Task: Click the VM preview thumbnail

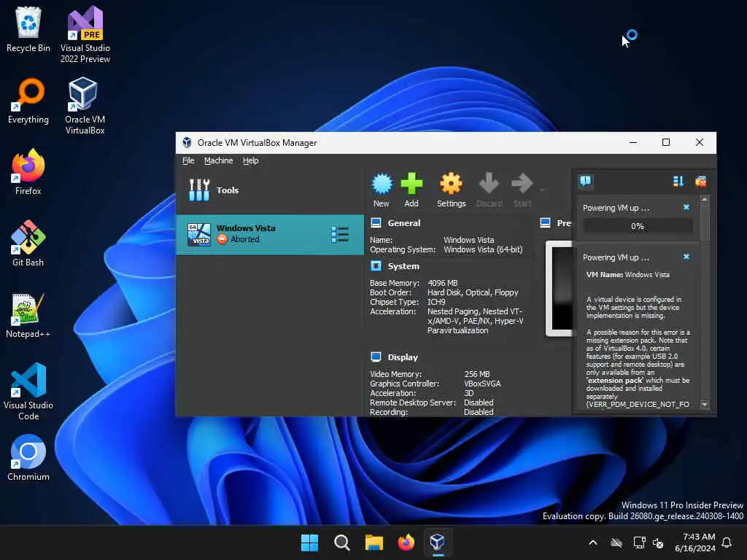Action: pyautogui.click(x=560, y=289)
